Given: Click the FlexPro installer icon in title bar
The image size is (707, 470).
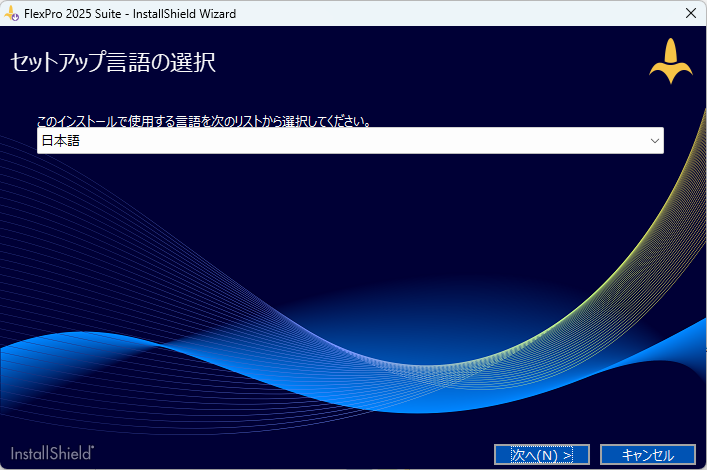Looking at the screenshot, I should click(12, 14).
